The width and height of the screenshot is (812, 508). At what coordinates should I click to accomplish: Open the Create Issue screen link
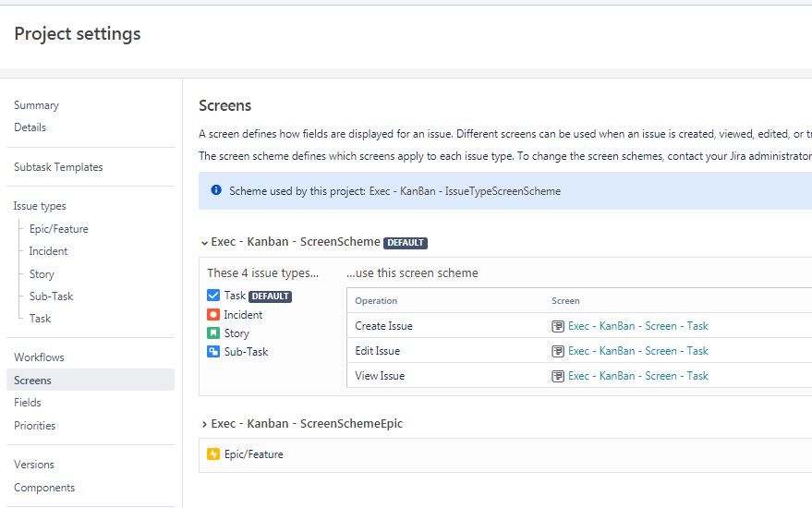coord(638,326)
